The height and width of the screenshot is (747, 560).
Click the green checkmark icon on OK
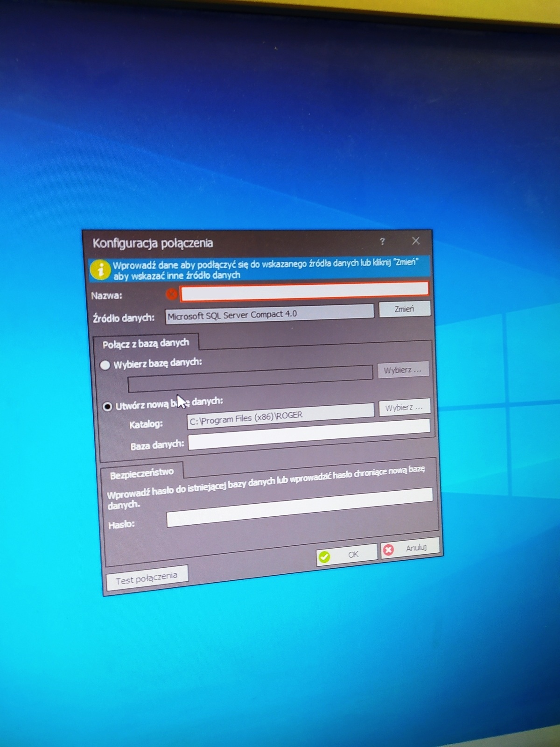pos(324,557)
